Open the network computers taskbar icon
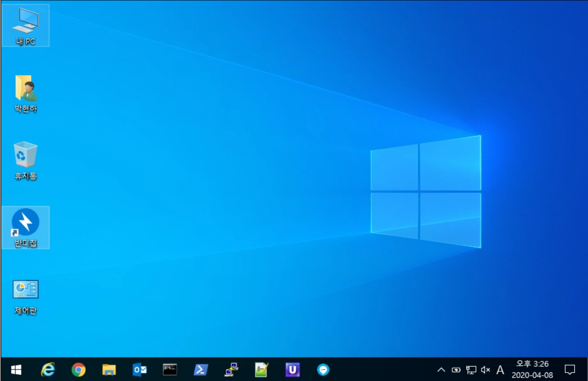588x381 pixels. (231, 370)
